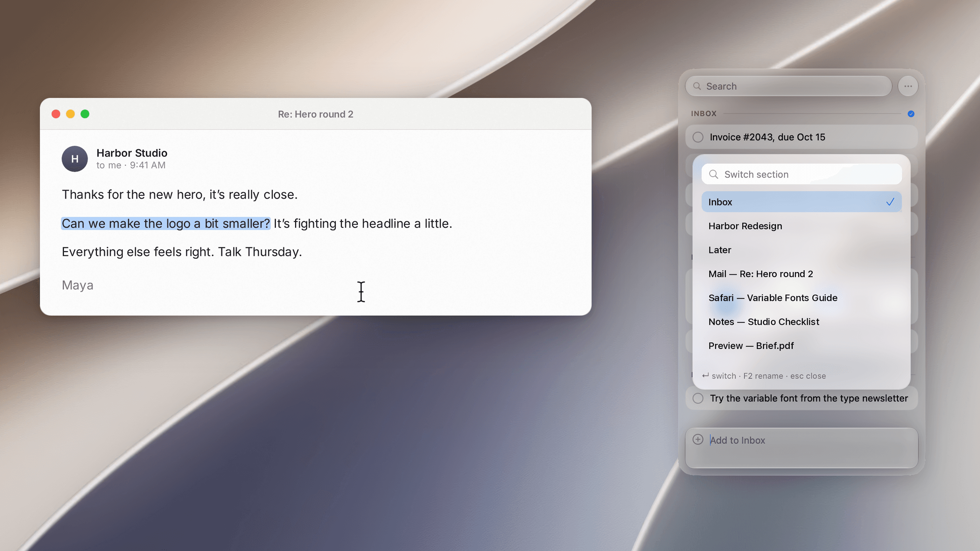The image size is (980, 551).
Task: Choose Preview — Brief.pdf entry
Action: click(802, 346)
